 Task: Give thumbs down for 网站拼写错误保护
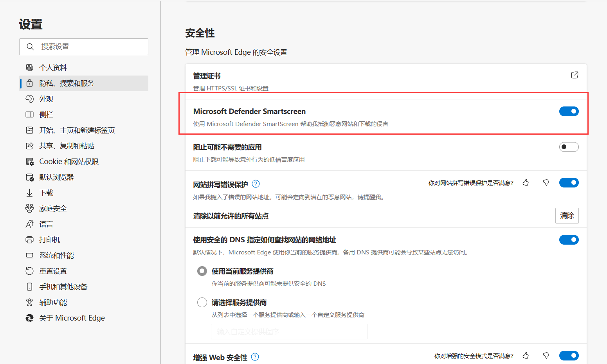[x=546, y=182]
